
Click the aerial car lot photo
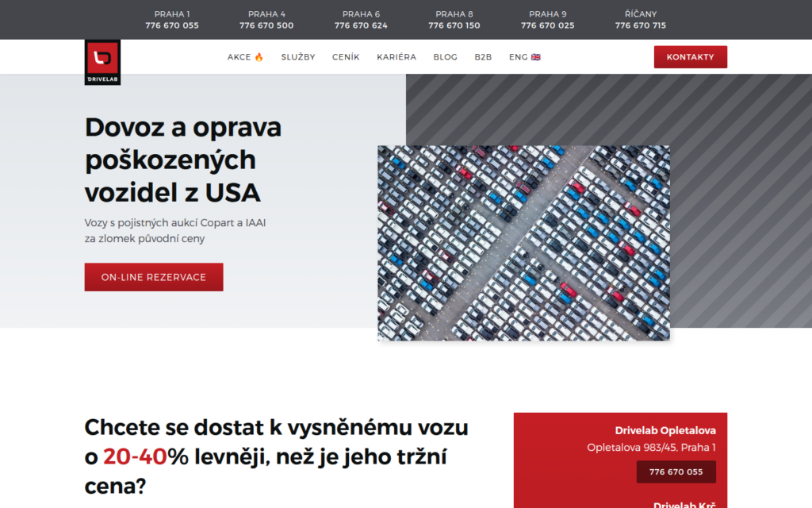point(523,243)
